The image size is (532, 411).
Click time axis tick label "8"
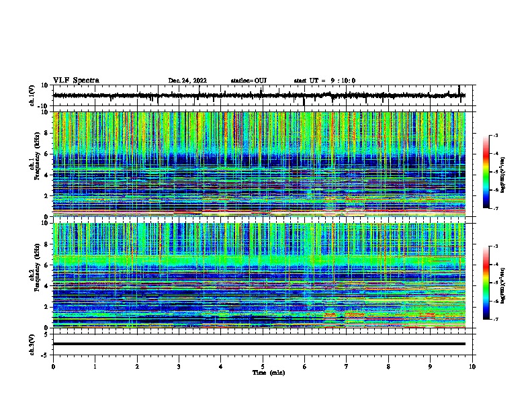click(388, 367)
